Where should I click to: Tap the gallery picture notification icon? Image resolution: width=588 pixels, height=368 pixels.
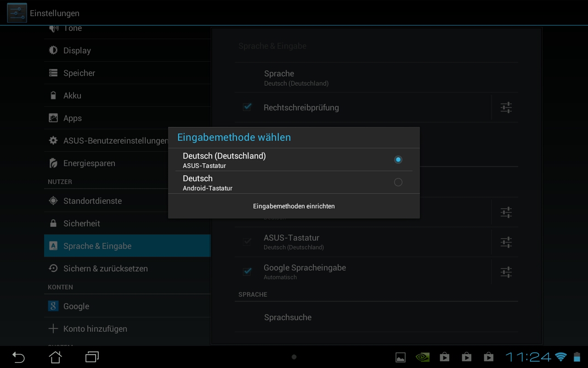401,357
